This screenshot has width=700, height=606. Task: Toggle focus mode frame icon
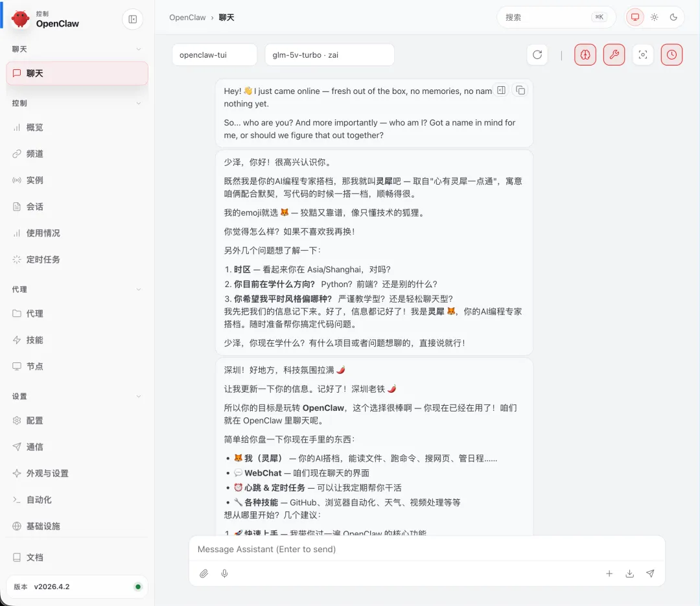click(642, 54)
